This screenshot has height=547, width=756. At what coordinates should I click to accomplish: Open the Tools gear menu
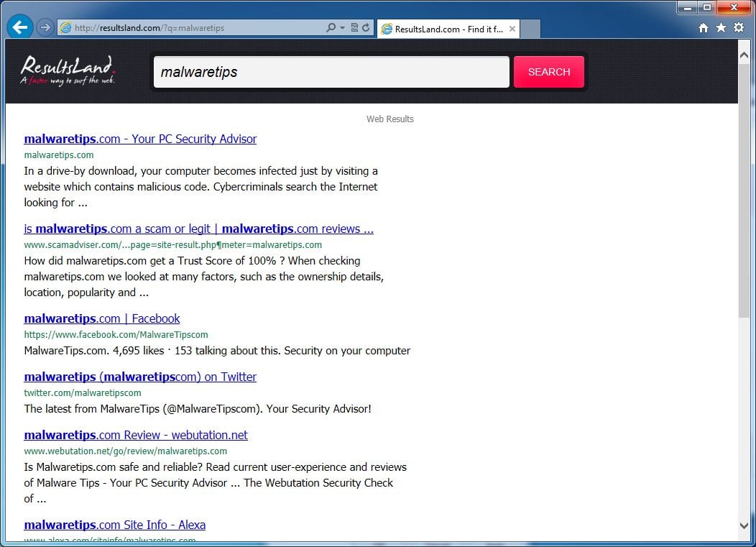click(739, 27)
